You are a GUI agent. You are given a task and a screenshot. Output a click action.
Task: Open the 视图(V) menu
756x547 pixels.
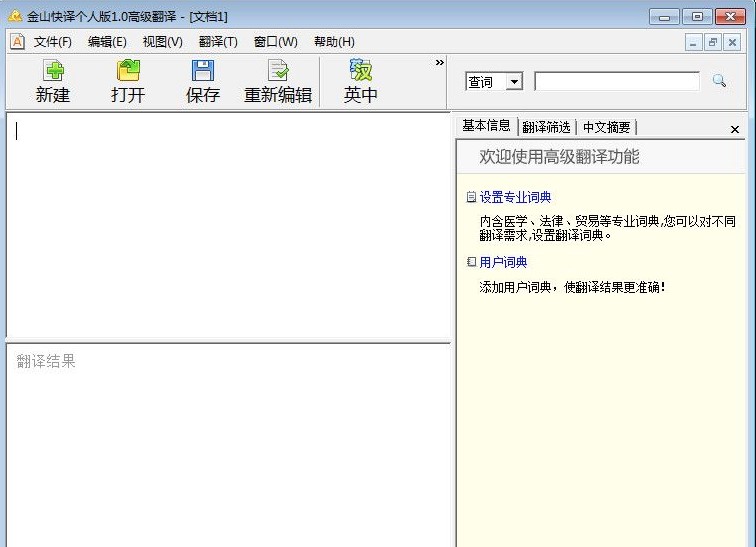162,42
